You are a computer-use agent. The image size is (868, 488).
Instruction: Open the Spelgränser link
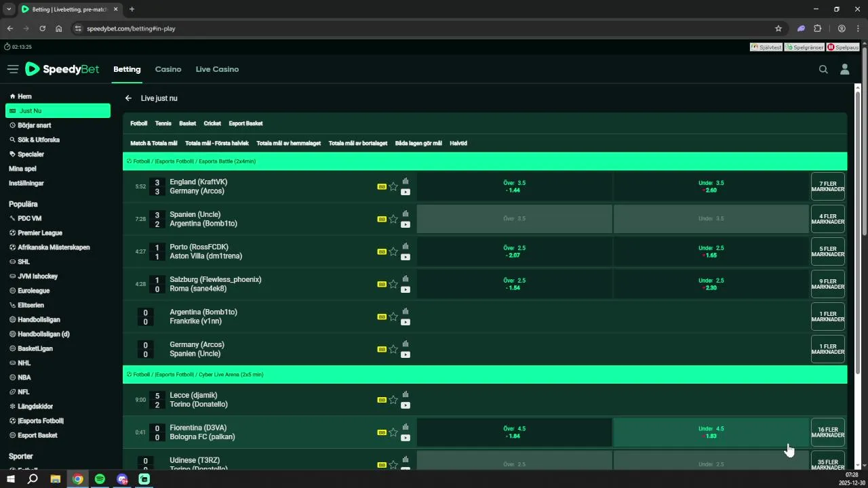(804, 47)
